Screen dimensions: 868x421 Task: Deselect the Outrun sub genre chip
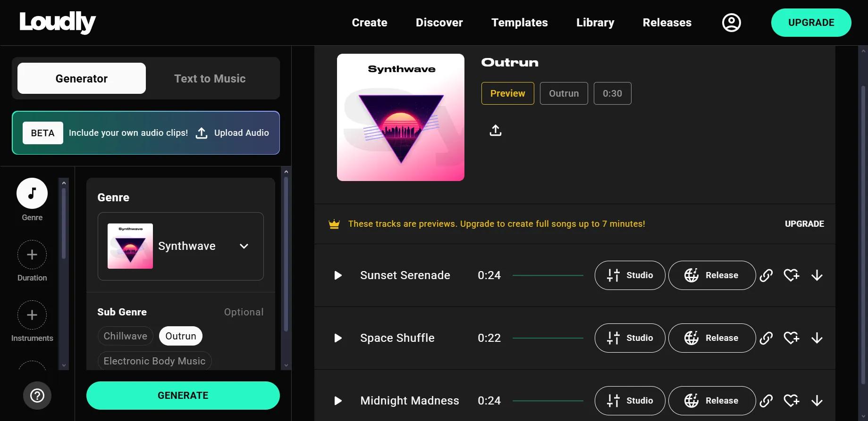tap(181, 336)
